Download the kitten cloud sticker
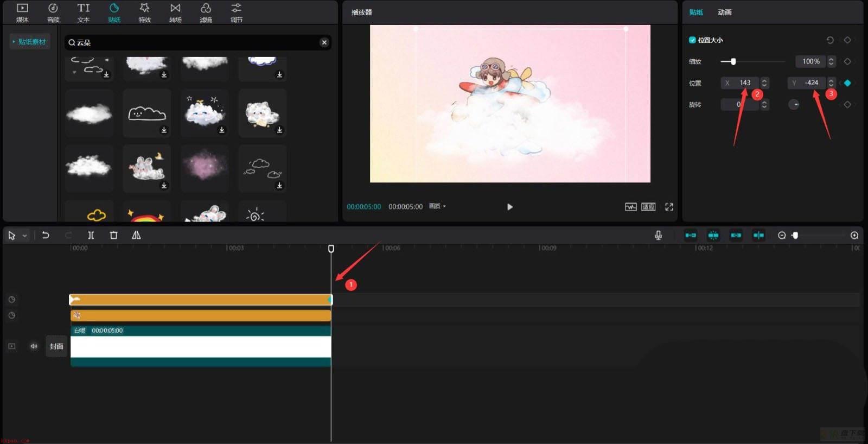Image resolution: width=868 pixels, height=444 pixels. (279, 130)
